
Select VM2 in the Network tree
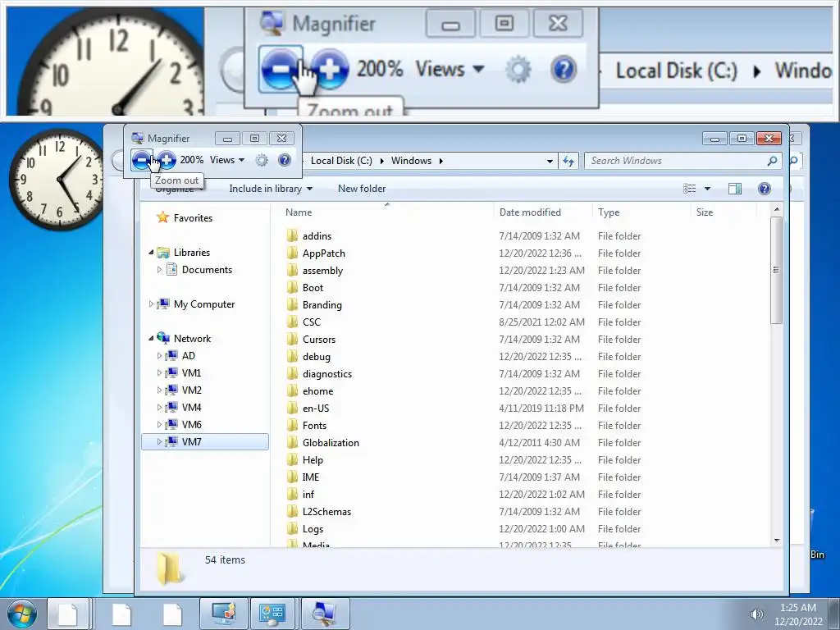tap(192, 390)
